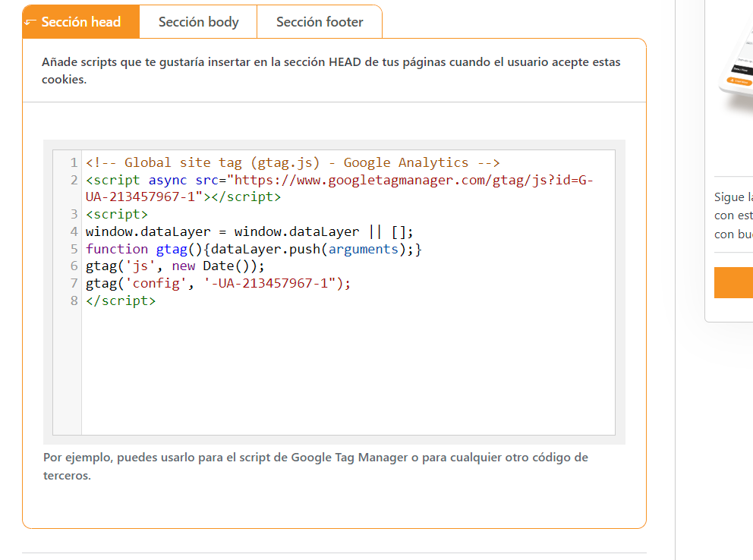
Task: Click the Google Analytics comment on line 1
Action: coord(292,162)
